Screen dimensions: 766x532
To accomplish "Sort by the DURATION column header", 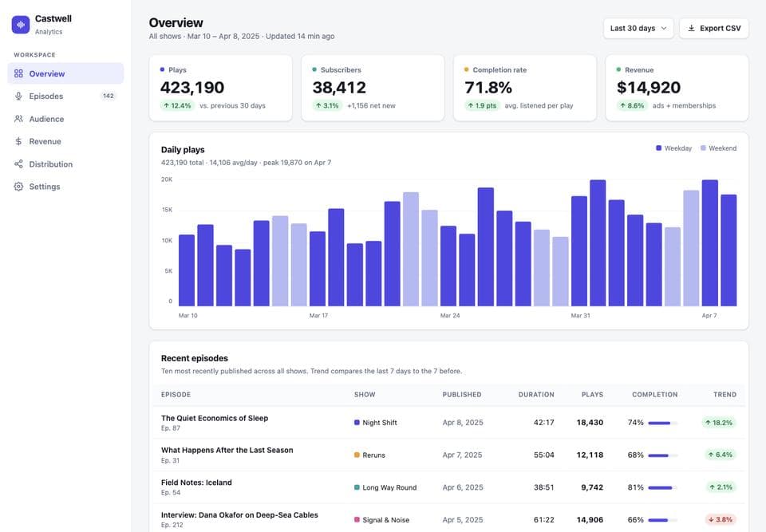I will 536,394.
